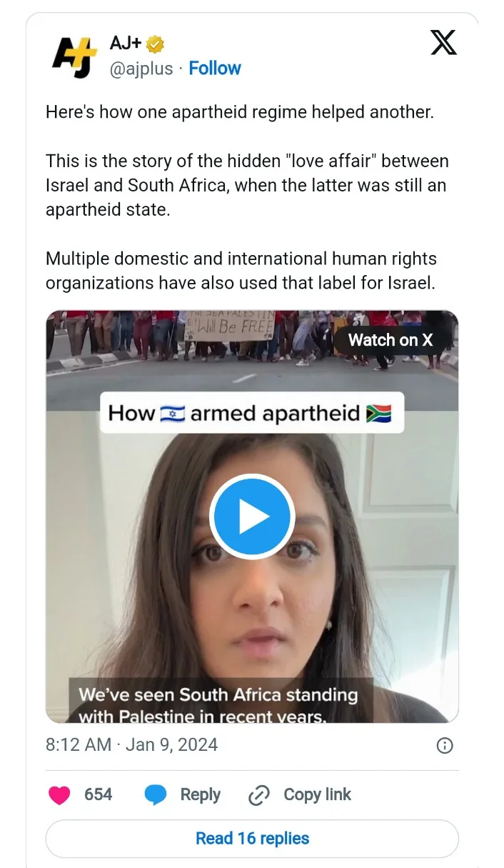Click the blue reply speech bubble icon
Image resolution: width=504 pixels, height=868 pixels.
pyautogui.click(x=156, y=795)
